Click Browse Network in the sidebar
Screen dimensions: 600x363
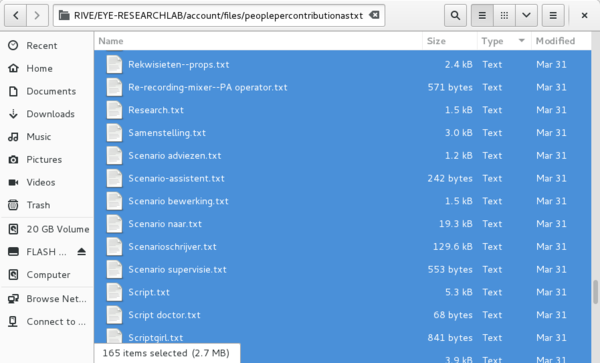pos(47,299)
